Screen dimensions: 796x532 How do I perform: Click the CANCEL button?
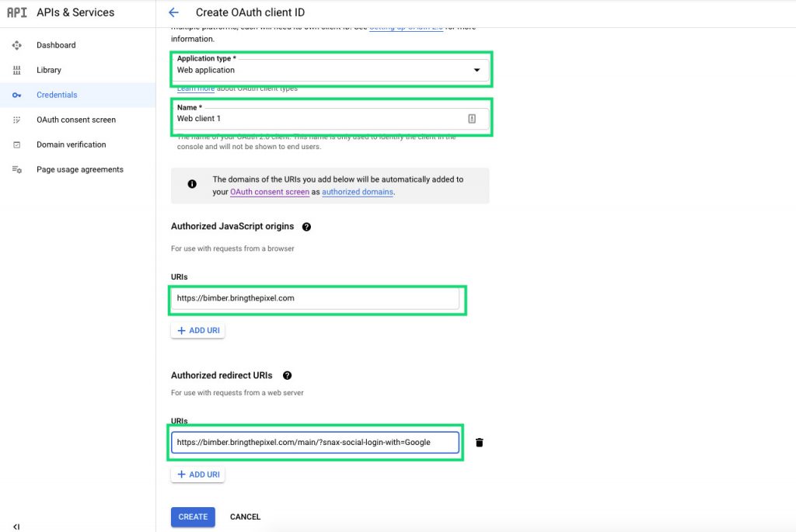245,516
